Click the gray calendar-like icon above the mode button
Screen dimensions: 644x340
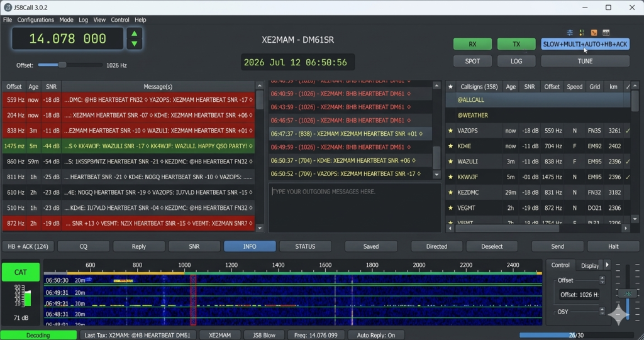tap(606, 33)
